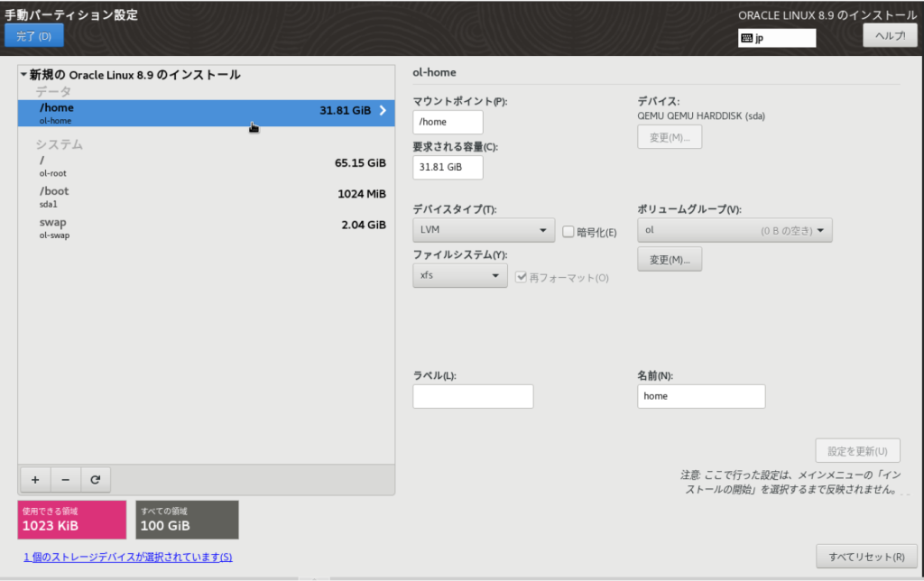This screenshot has width=924, height=581.
Task: Click the jp keyboard layout indicator
Action: coord(776,38)
